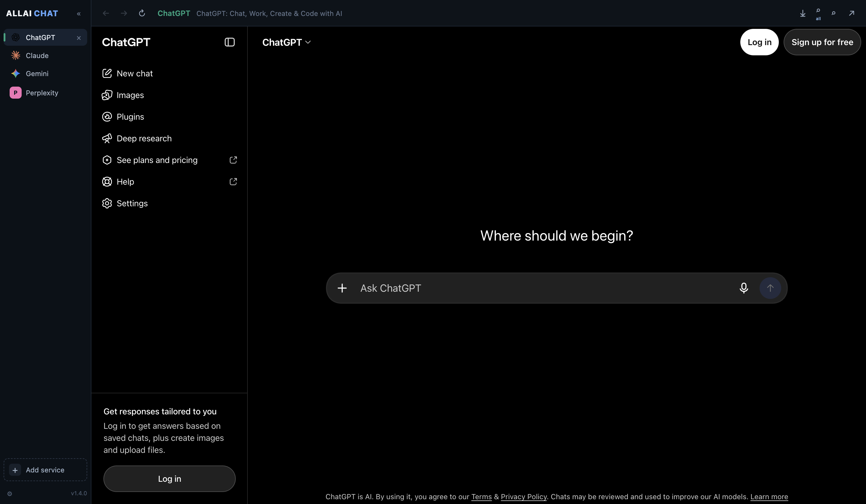The height and width of the screenshot is (504, 866).
Task: Click the download arrow icon in top bar
Action: tap(803, 14)
